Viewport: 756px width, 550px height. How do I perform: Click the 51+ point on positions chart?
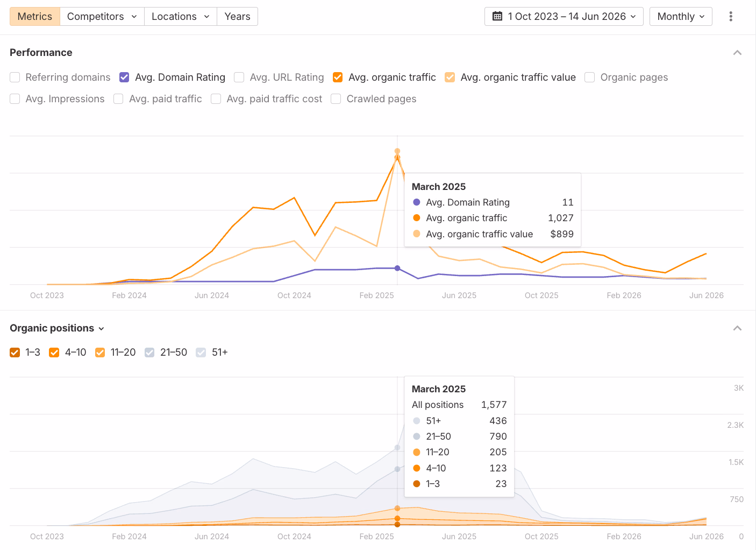tap(397, 447)
